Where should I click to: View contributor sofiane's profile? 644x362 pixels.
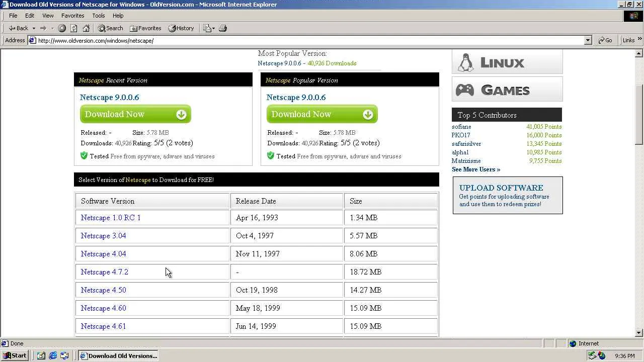[x=461, y=127]
